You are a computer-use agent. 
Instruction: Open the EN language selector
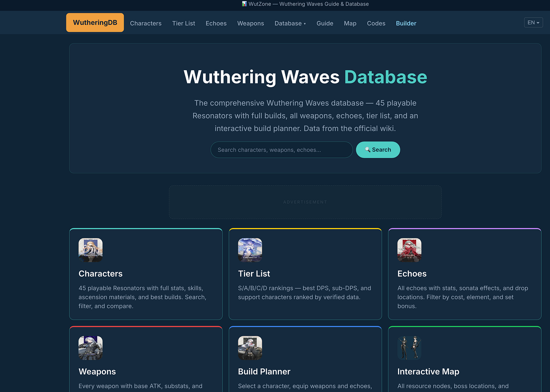click(533, 22)
